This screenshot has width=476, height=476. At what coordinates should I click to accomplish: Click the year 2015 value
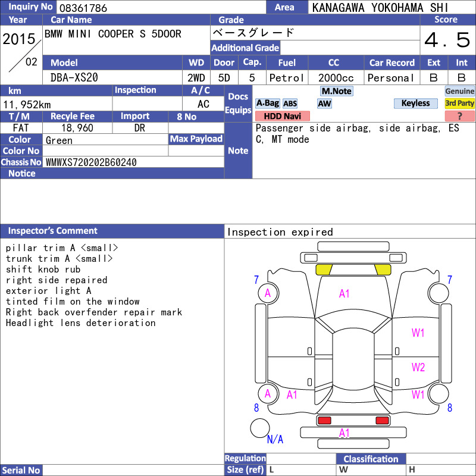19,39
